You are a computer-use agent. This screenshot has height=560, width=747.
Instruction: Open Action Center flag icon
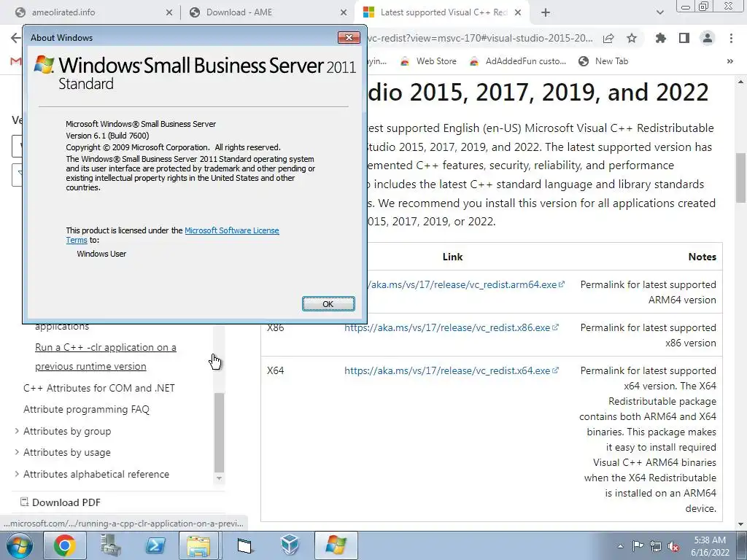coord(638,546)
